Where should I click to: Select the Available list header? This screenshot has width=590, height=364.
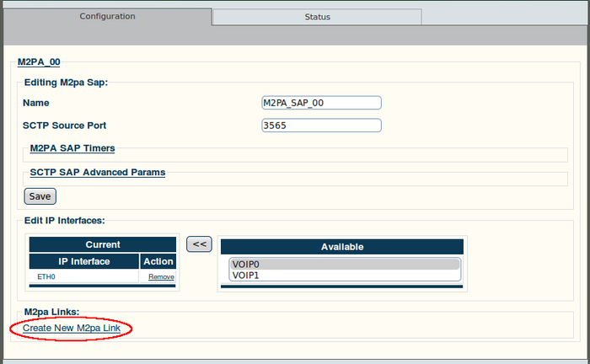pos(342,247)
